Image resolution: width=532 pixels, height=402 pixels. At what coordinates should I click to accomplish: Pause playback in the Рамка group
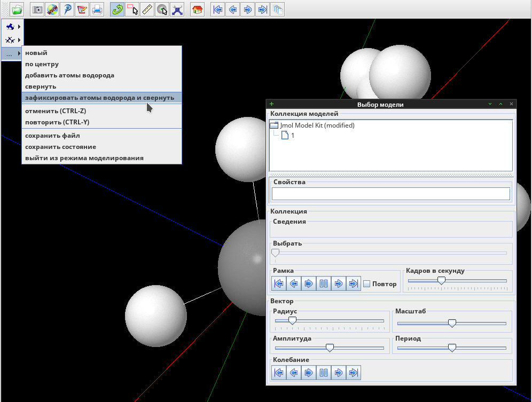(324, 283)
